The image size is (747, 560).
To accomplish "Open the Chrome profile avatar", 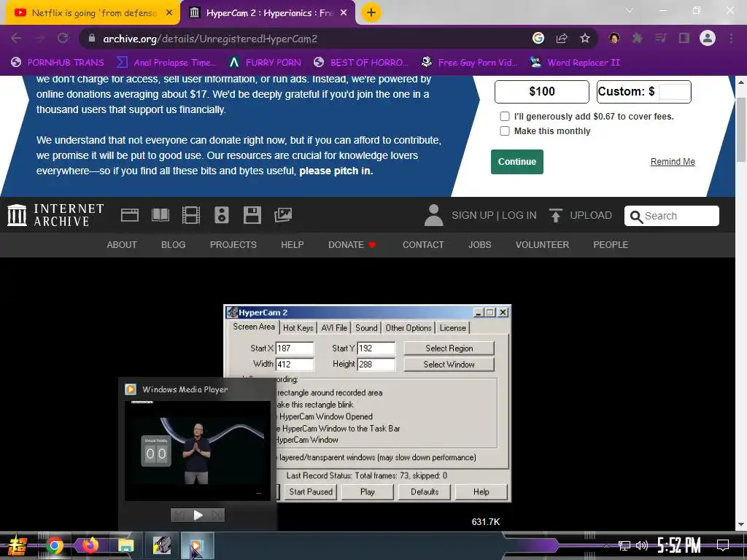I will click(708, 38).
